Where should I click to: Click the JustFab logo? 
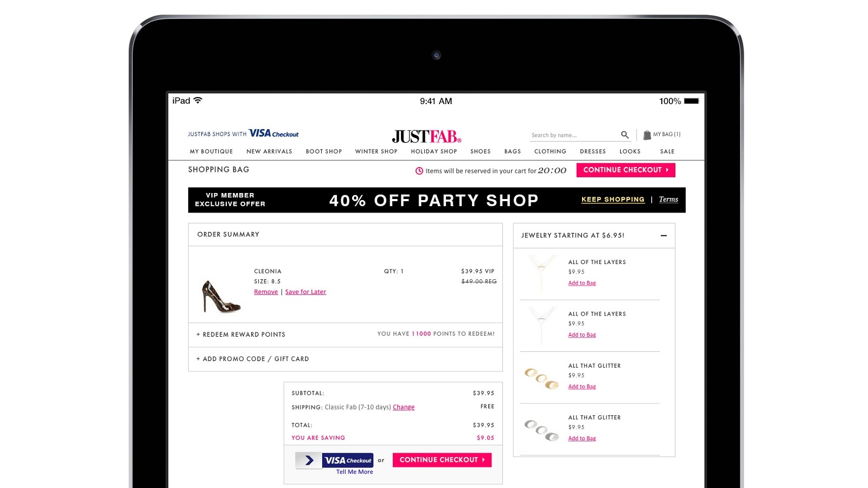(x=426, y=136)
